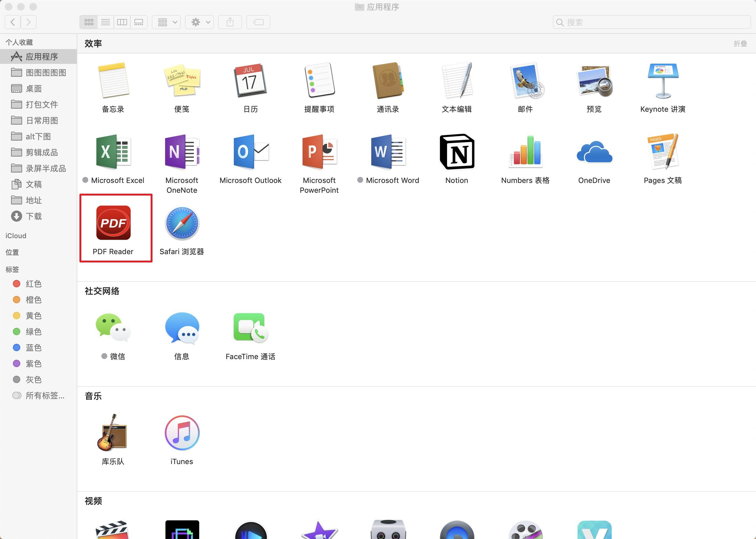This screenshot has height=539, width=756.
Task: Open the 日常用图 sidebar folder
Action: (38, 121)
